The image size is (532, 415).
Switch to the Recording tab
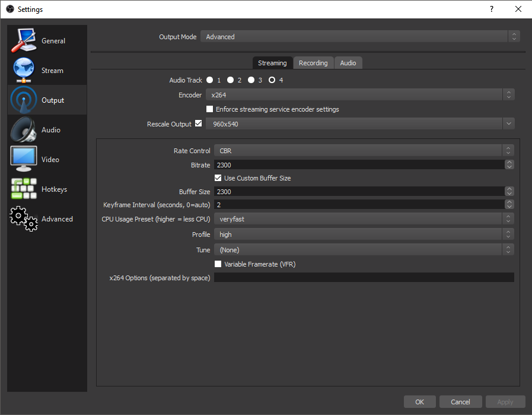click(x=313, y=63)
